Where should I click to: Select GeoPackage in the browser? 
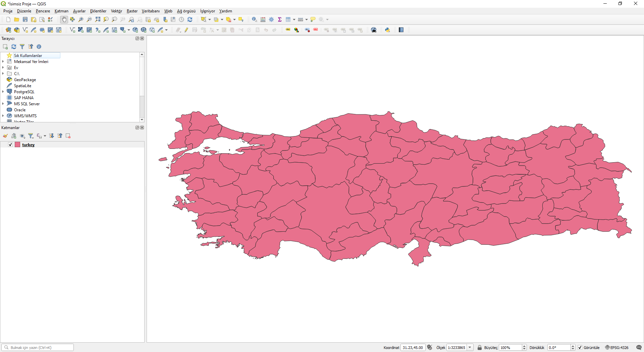click(x=25, y=80)
